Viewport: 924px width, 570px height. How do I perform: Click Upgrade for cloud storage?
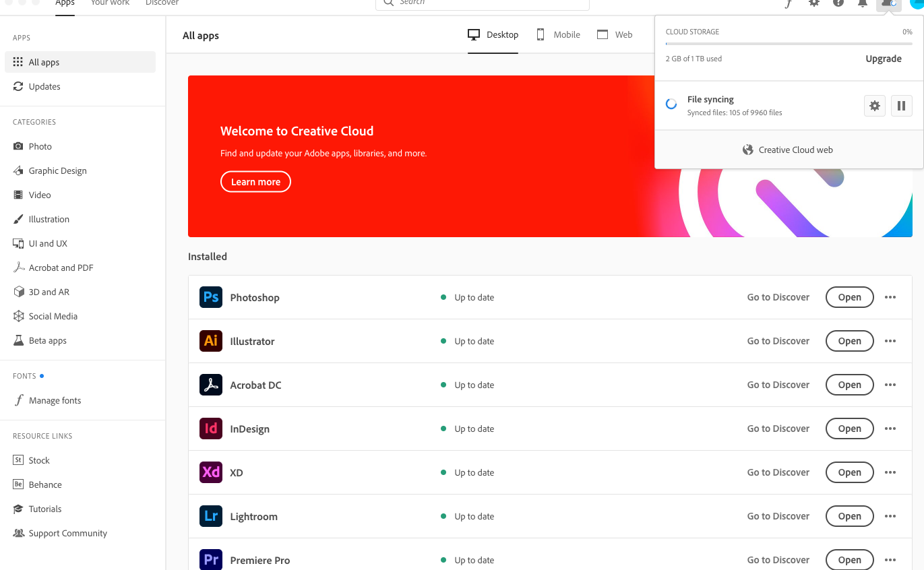883,59
